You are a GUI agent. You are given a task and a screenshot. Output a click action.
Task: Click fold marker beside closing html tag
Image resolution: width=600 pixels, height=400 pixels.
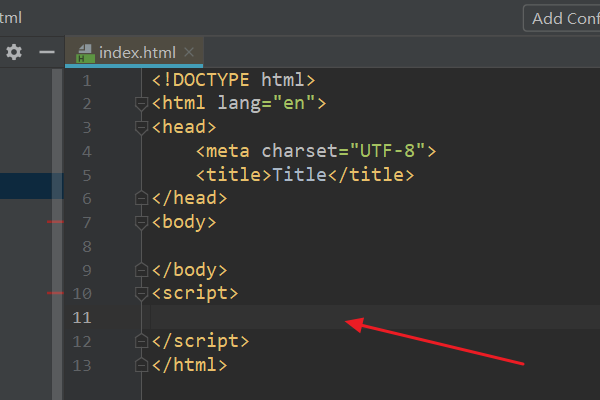tap(141, 365)
